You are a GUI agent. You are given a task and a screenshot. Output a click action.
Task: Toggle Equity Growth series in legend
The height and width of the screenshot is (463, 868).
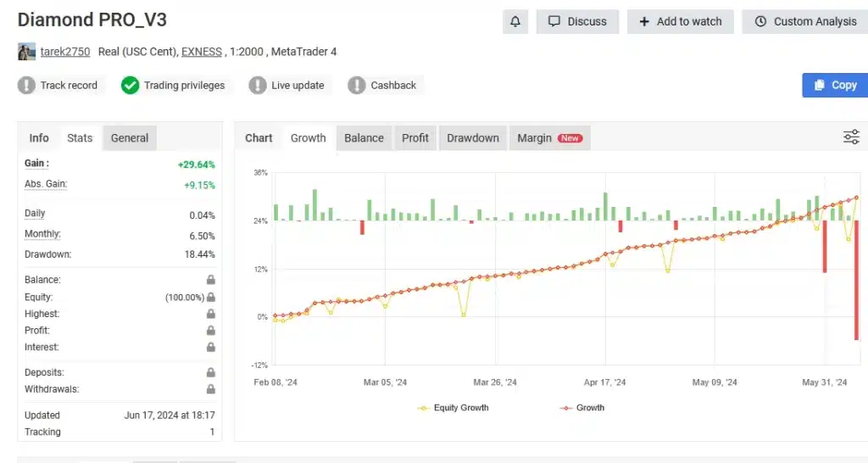(x=453, y=408)
